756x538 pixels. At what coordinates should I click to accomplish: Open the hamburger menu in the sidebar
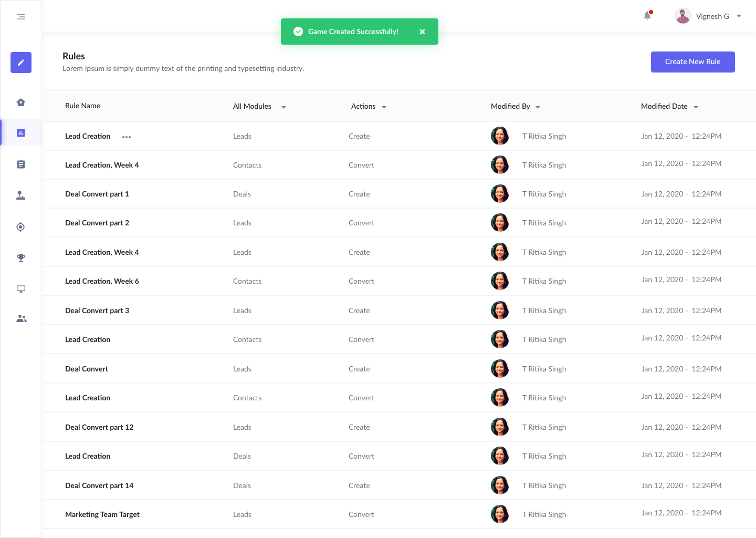21,17
